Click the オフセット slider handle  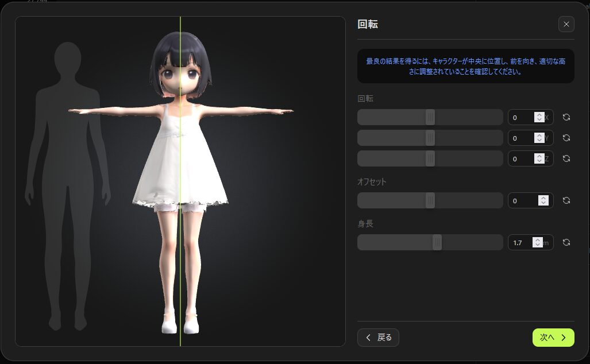[x=430, y=200]
